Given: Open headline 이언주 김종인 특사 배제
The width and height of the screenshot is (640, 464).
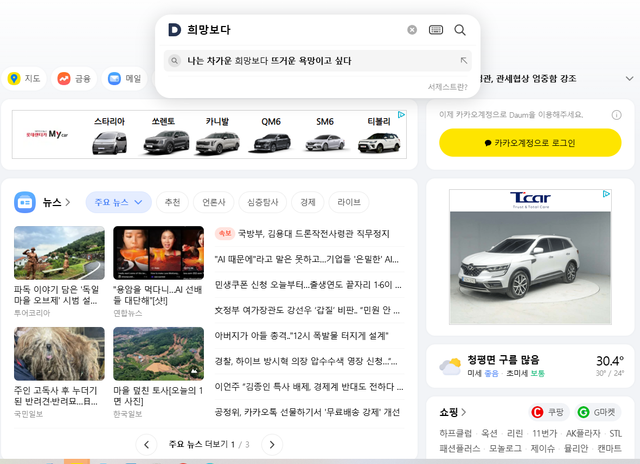Looking at the screenshot, I should tap(309, 387).
